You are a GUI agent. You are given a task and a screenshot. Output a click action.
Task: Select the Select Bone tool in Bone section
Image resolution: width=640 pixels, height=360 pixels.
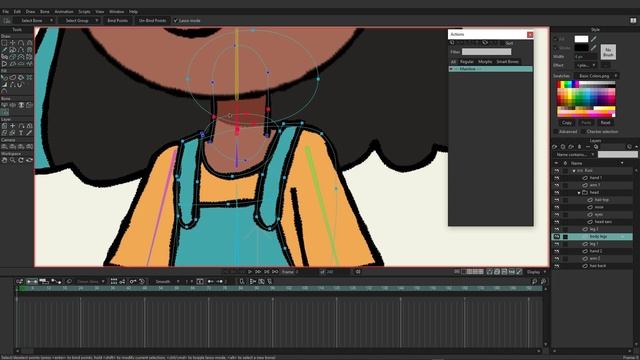coord(4,105)
